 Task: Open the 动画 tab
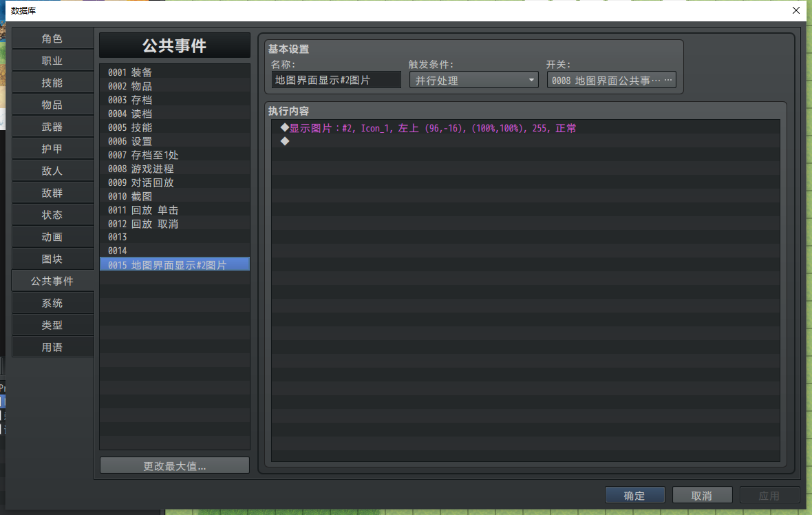tap(52, 237)
